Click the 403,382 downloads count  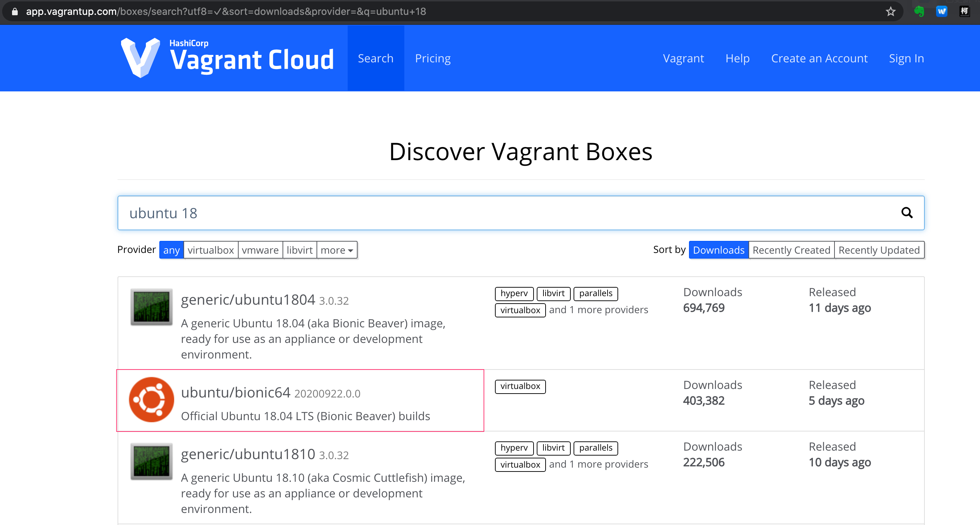(704, 401)
